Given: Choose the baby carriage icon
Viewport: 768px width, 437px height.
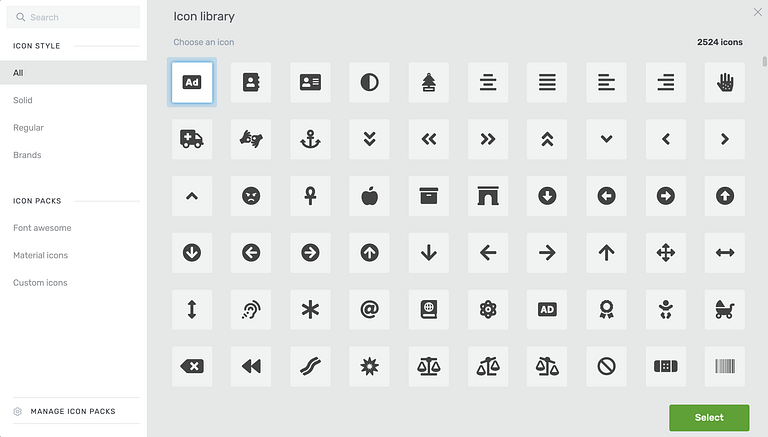Looking at the screenshot, I should (x=724, y=310).
